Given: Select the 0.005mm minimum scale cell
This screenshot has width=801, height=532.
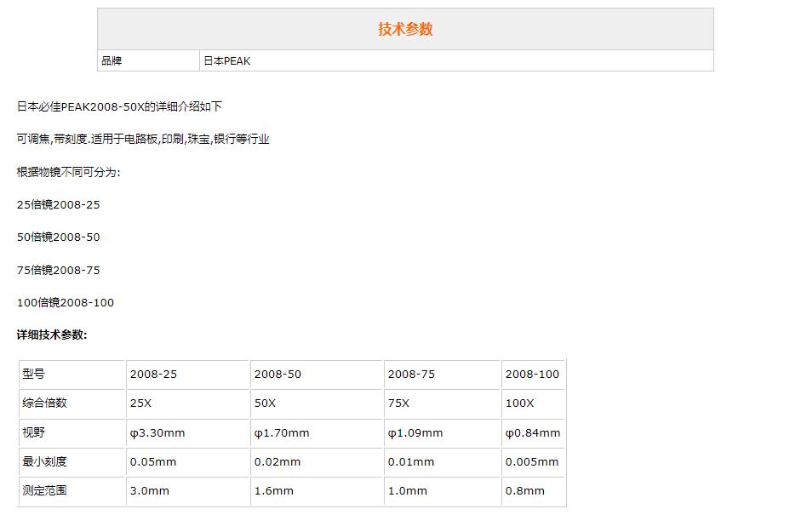Looking at the screenshot, I should click(x=532, y=461).
